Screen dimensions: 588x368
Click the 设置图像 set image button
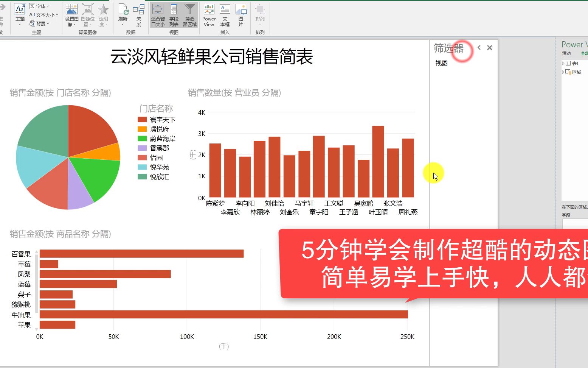[71, 15]
